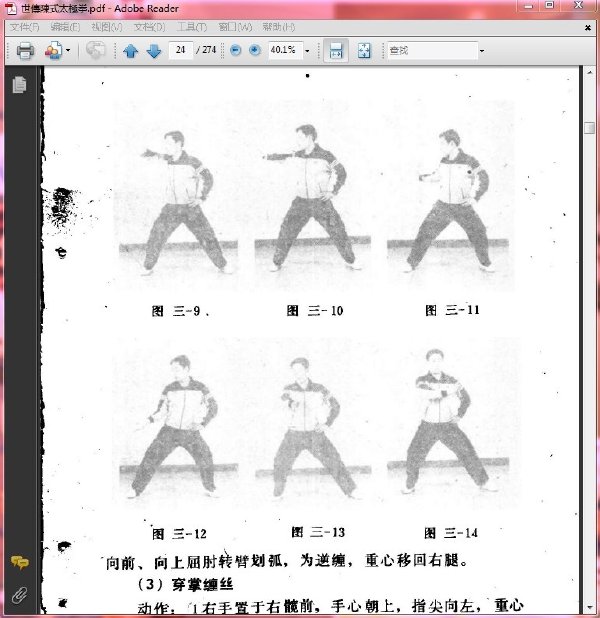The image size is (600, 618).
Task: Expand the share tool dropdown arrow
Action: pyautogui.click(x=68, y=50)
